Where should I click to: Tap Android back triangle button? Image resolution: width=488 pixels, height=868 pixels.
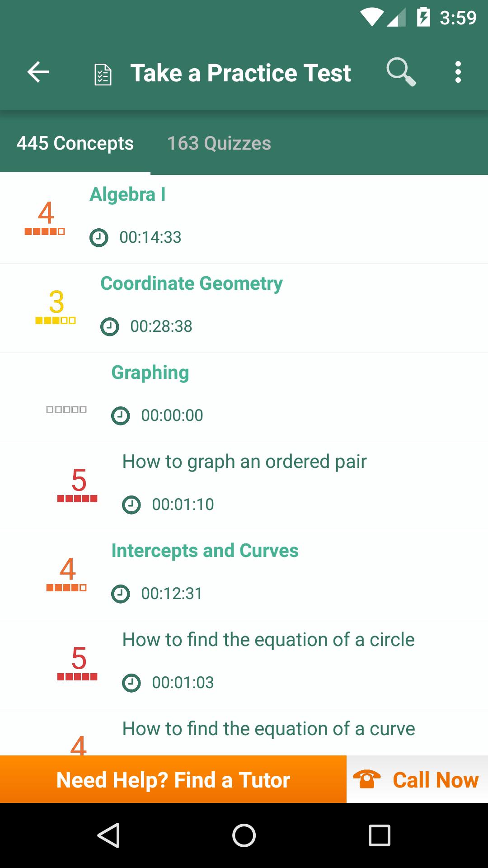click(109, 835)
